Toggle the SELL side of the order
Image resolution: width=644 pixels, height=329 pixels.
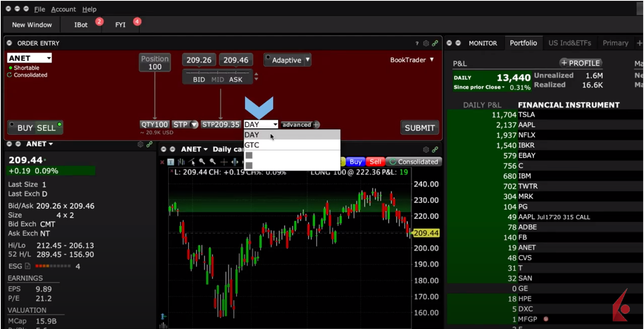pyautogui.click(x=46, y=128)
